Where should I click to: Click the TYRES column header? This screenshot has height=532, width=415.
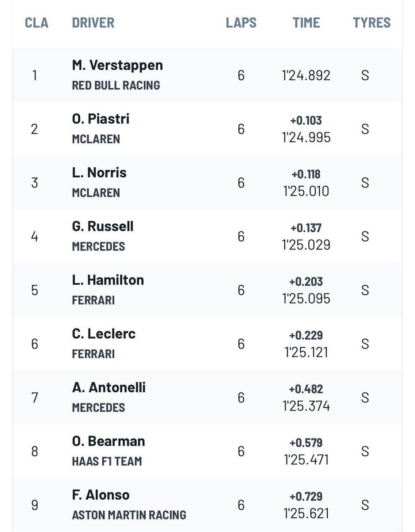click(372, 22)
